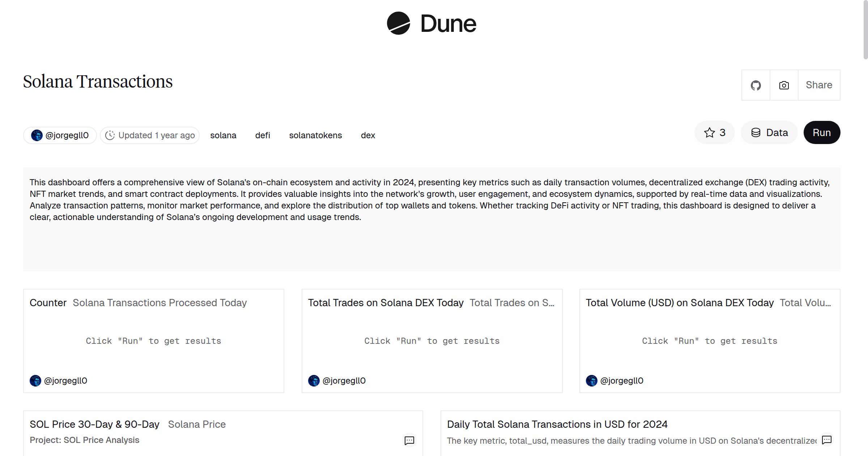Image resolution: width=868 pixels, height=456 pixels.
Task: Open the dex tag
Action: pos(368,135)
